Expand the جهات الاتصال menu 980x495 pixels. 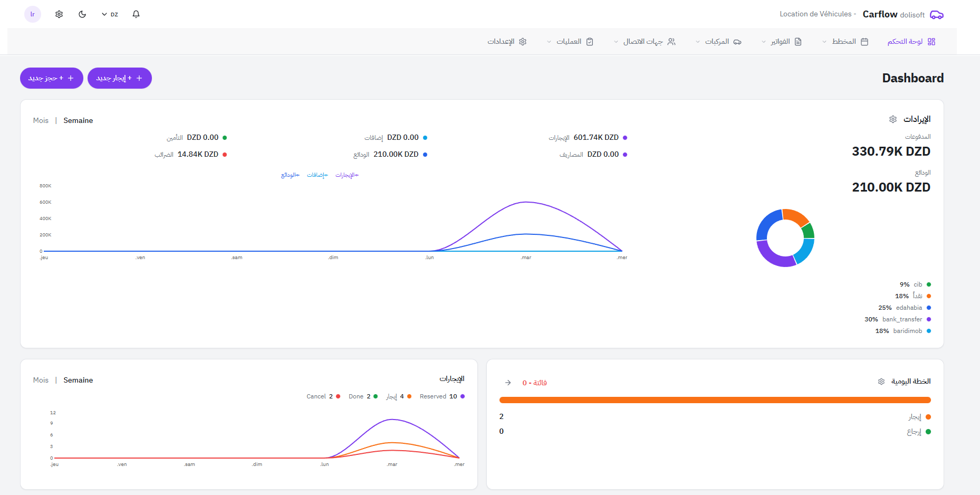click(645, 42)
